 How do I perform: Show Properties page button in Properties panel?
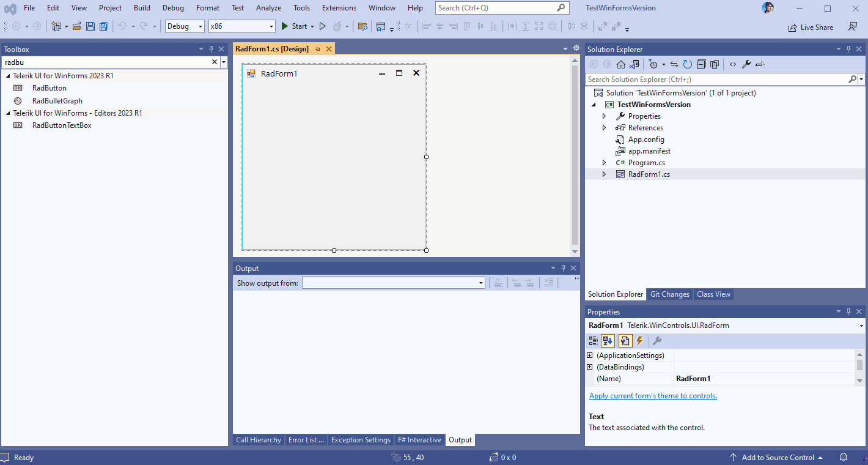pyautogui.click(x=625, y=341)
